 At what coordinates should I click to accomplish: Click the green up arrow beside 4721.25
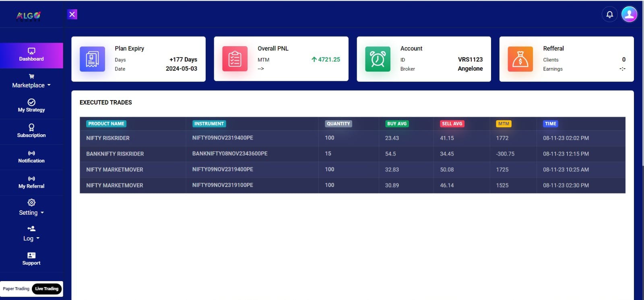pos(314,60)
